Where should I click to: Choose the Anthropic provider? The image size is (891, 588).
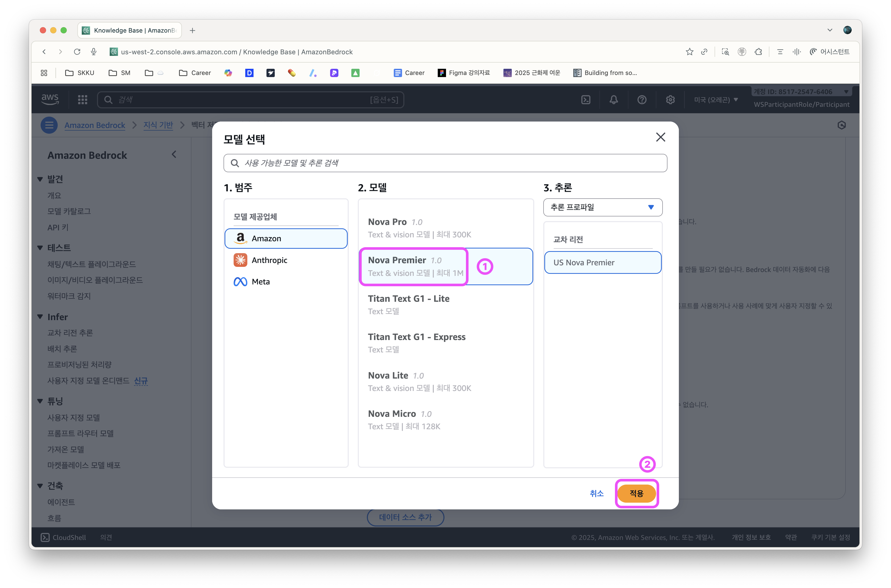point(286,260)
